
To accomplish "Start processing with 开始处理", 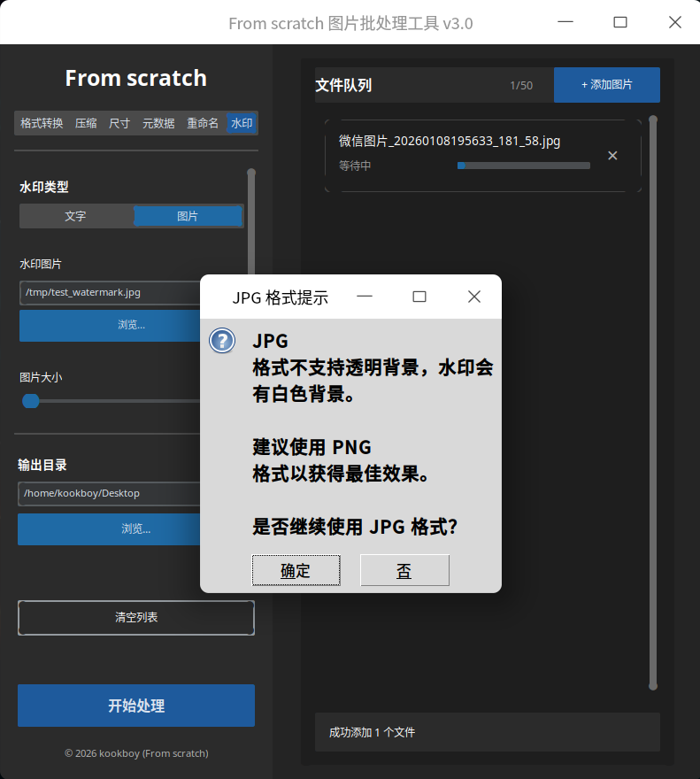I will coord(136,706).
